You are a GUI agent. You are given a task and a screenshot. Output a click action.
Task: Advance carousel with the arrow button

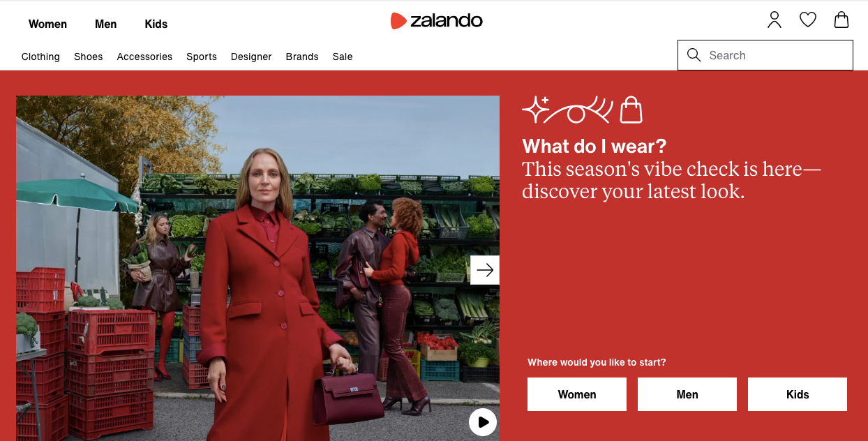click(x=485, y=270)
